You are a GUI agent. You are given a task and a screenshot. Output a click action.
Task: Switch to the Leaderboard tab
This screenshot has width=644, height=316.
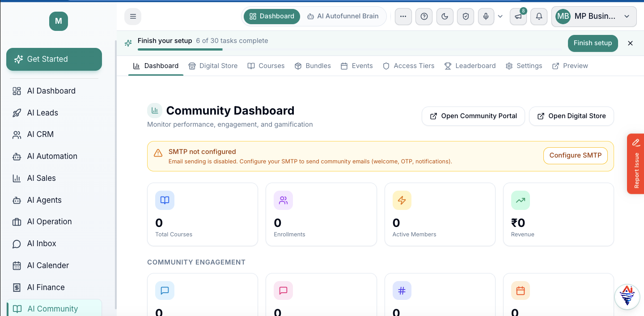(470, 66)
